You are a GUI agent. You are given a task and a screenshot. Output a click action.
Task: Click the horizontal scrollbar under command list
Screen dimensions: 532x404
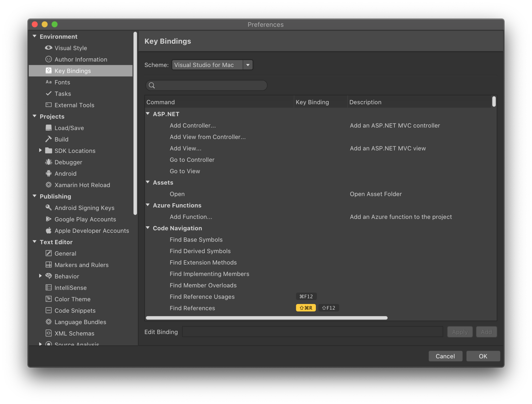pos(267,318)
